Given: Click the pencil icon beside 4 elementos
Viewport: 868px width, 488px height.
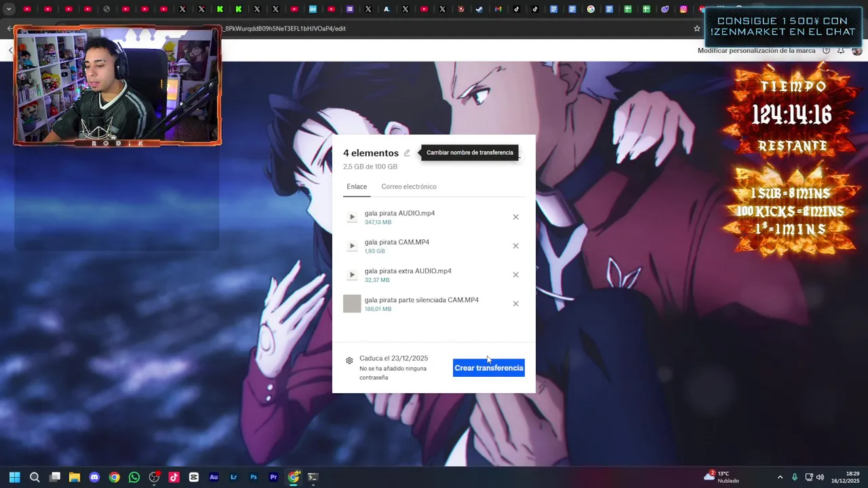Looking at the screenshot, I should 407,153.
